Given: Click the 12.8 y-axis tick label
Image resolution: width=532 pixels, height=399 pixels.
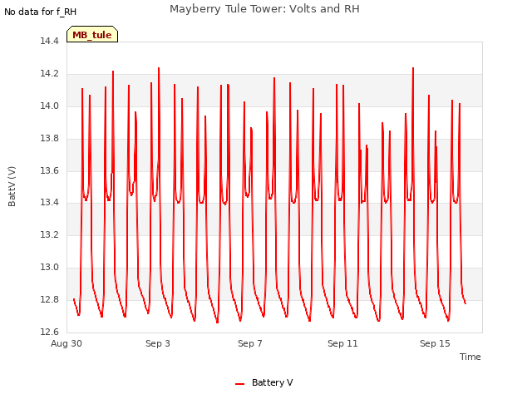Looking at the screenshot, I should (50, 299).
